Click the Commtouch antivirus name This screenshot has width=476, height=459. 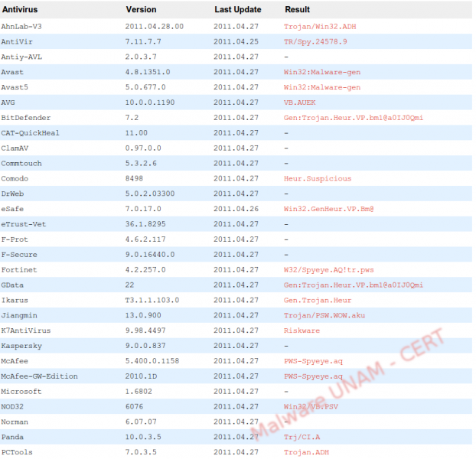[21, 164]
